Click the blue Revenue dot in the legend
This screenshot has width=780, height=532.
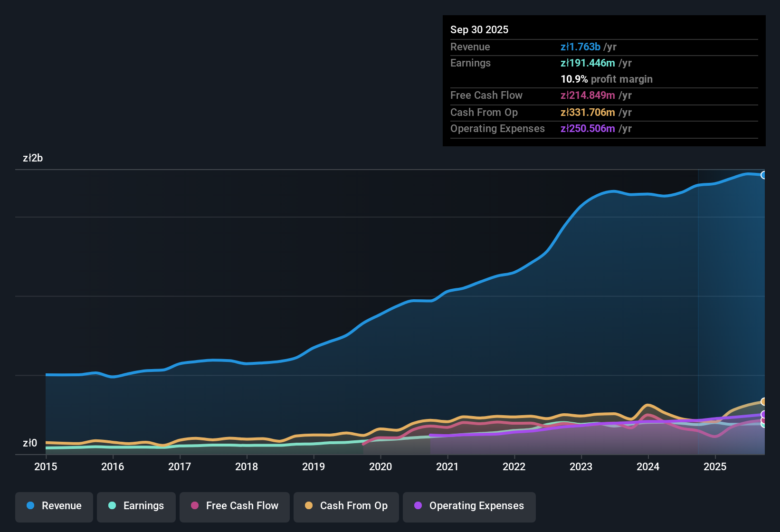pos(30,506)
